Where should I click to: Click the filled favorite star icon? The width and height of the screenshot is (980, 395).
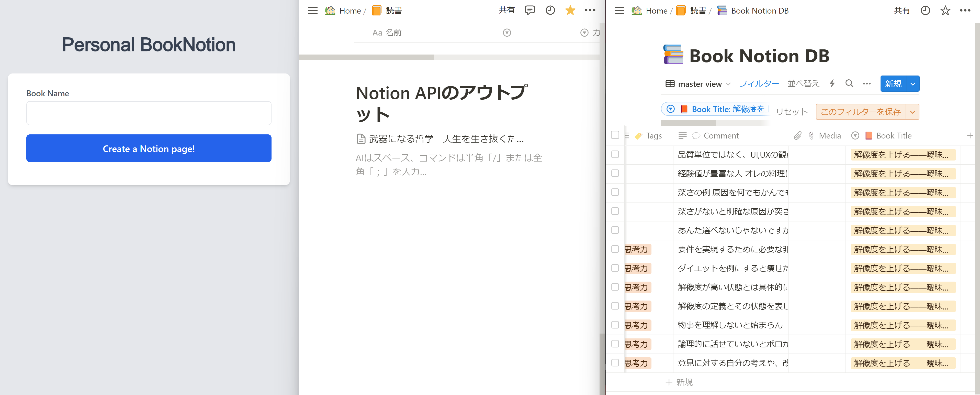coord(570,10)
